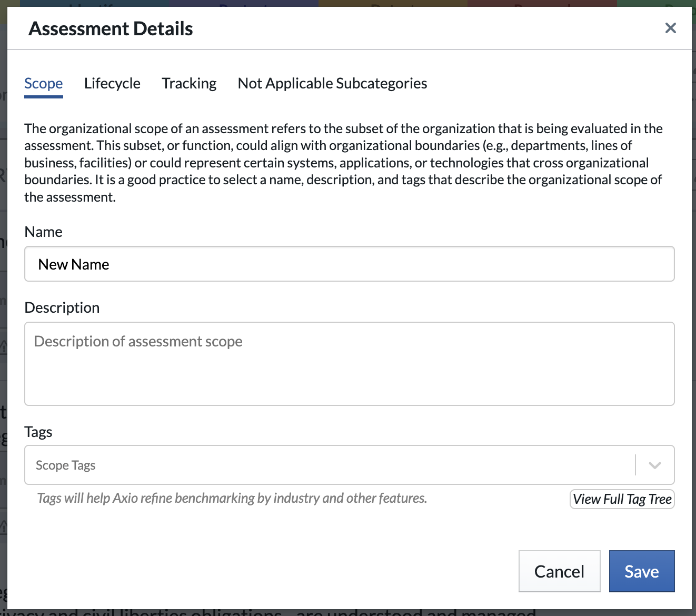Select the Scope tab
696x616 pixels.
click(44, 83)
